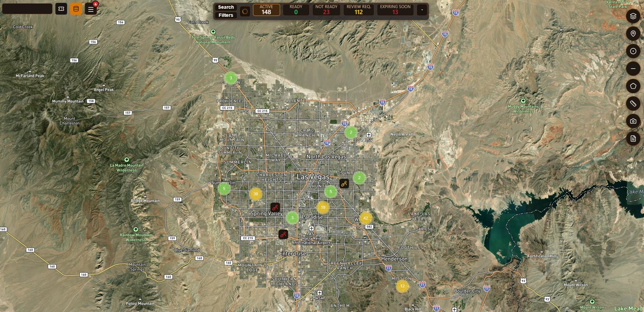Click red drone marker above Spring Valley
Screen dimensions: 644x312
coord(275,207)
